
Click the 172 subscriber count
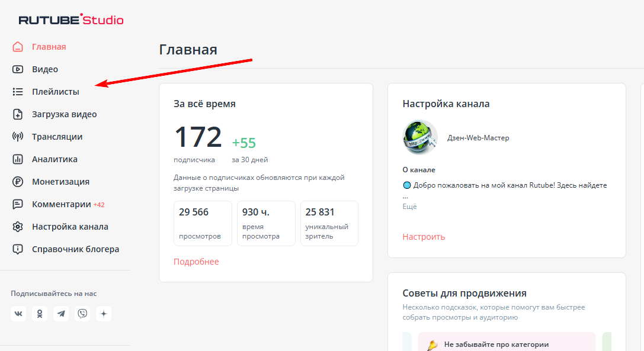[198, 137]
